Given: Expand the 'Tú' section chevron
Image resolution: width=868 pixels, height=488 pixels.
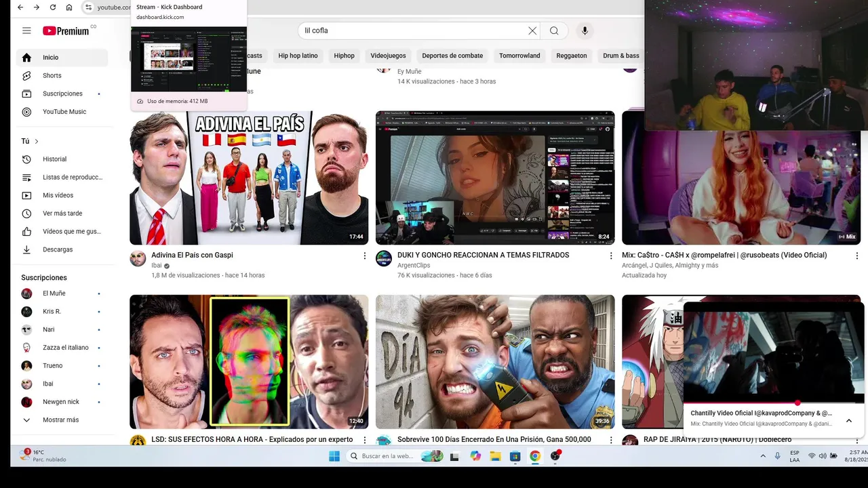Looking at the screenshot, I should coord(37,142).
